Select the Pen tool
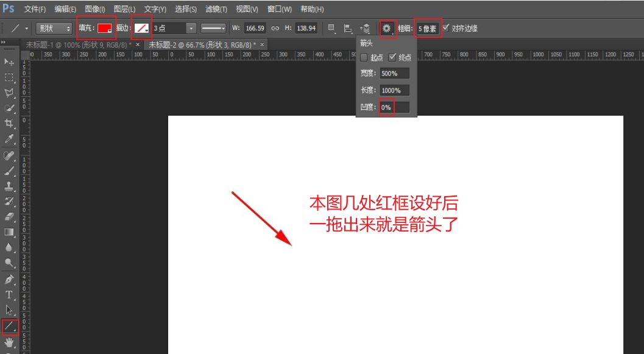Viewport: 644px width, 354px height. click(9, 280)
